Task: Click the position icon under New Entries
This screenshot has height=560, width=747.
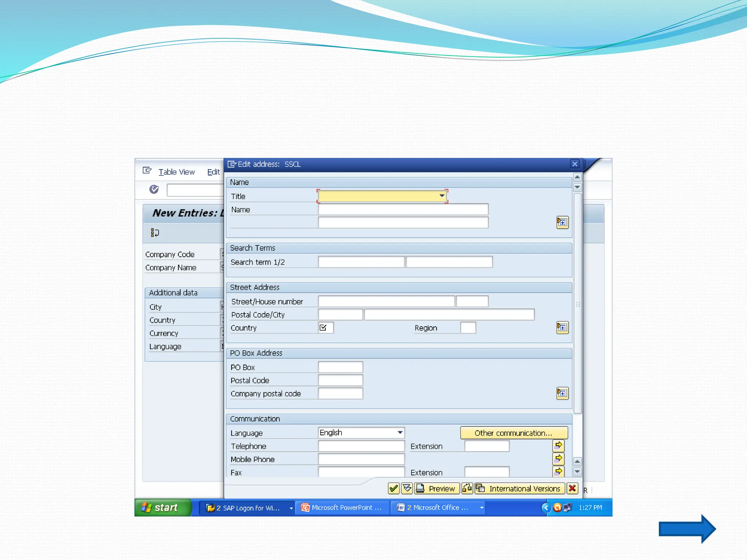Action: (155, 233)
